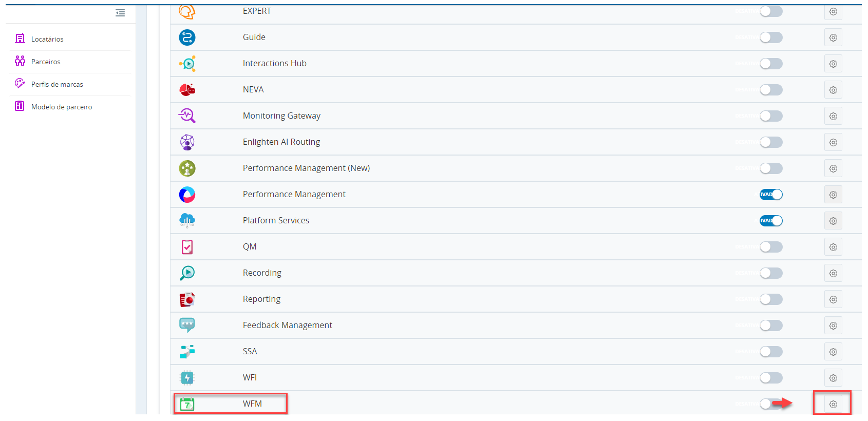Turn on the WFI toggle

coord(771,378)
